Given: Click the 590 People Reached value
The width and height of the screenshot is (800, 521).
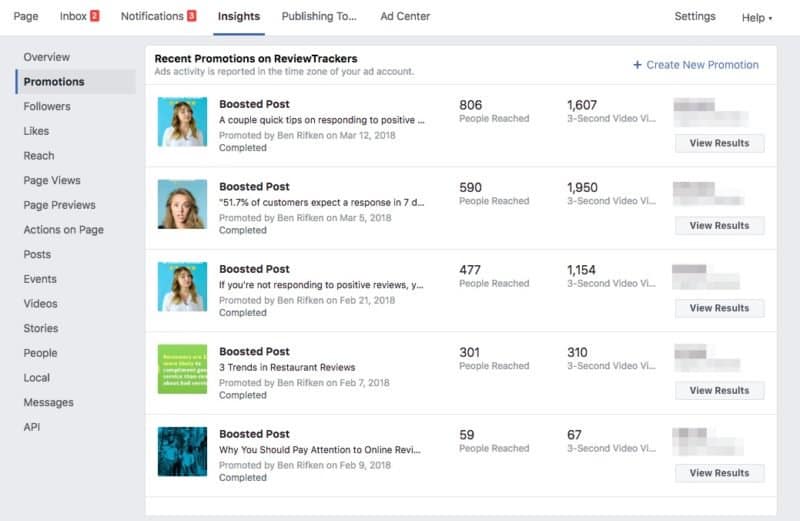Looking at the screenshot, I should 470,188.
